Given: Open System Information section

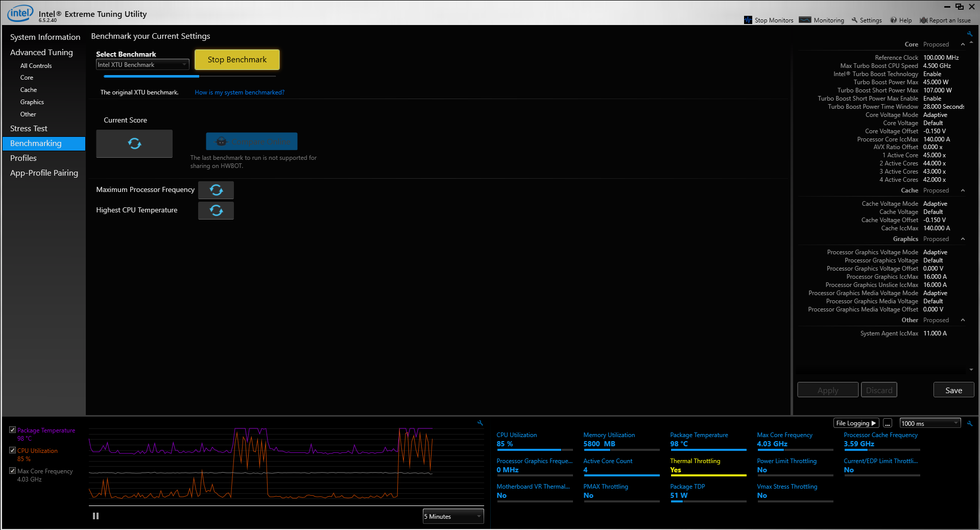Looking at the screenshot, I should pyautogui.click(x=45, y=37).
